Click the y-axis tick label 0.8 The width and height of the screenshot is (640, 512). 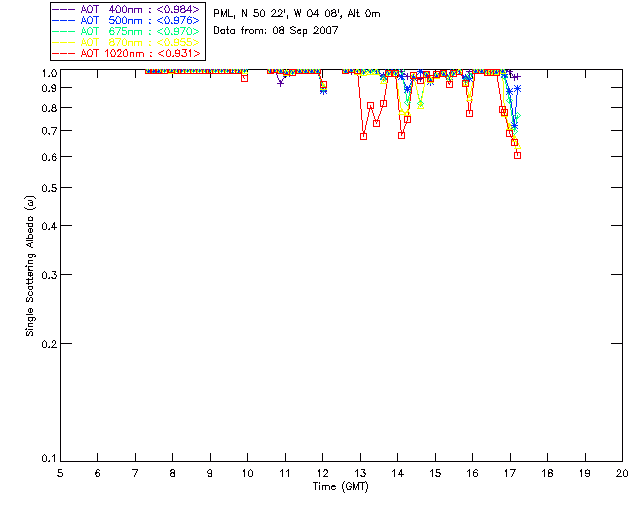coord(49,108)
